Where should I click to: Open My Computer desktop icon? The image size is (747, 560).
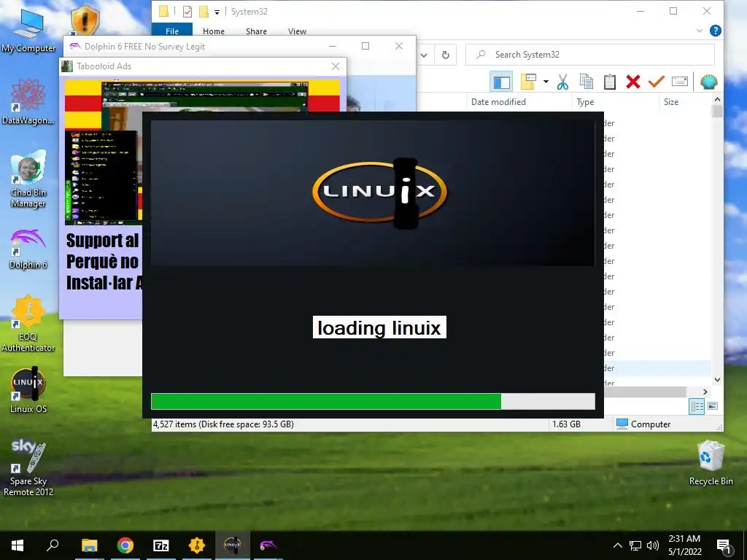pos(28,31)
